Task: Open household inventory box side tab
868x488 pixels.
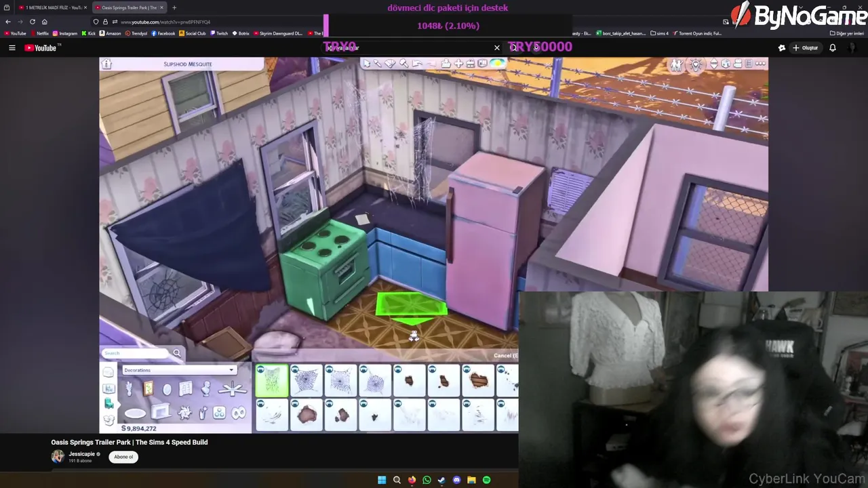Action: (108, 420)
